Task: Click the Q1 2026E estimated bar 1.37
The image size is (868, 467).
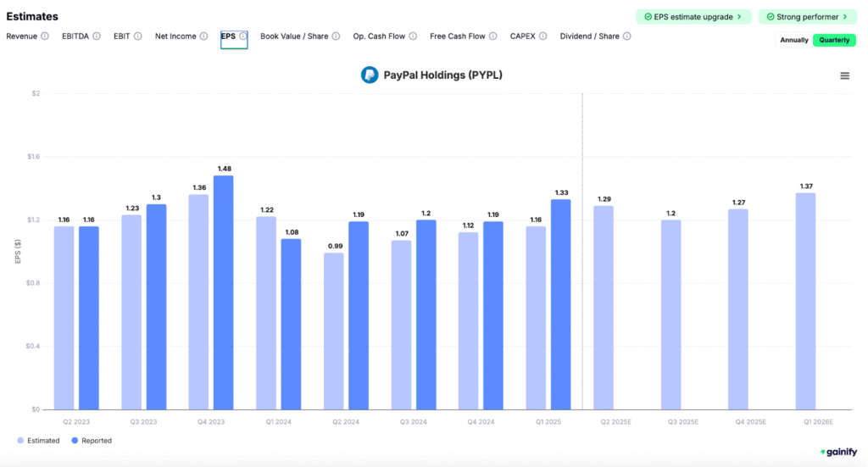Action: click(805, 302)
